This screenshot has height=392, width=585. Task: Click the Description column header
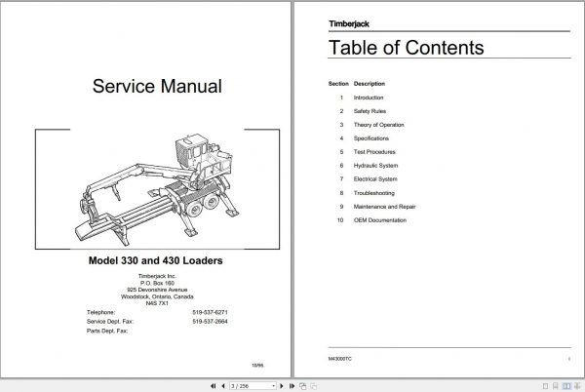(x=370, y=84)
